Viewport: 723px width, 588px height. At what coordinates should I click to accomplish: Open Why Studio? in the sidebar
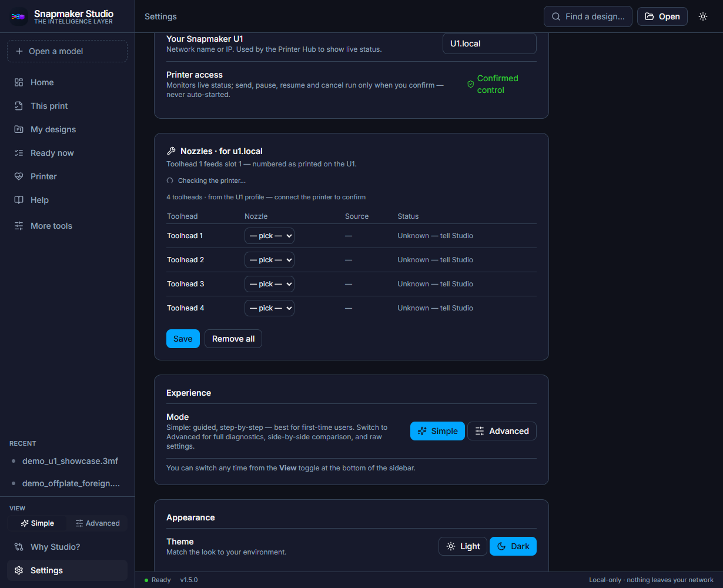click(x=67, y=547)
